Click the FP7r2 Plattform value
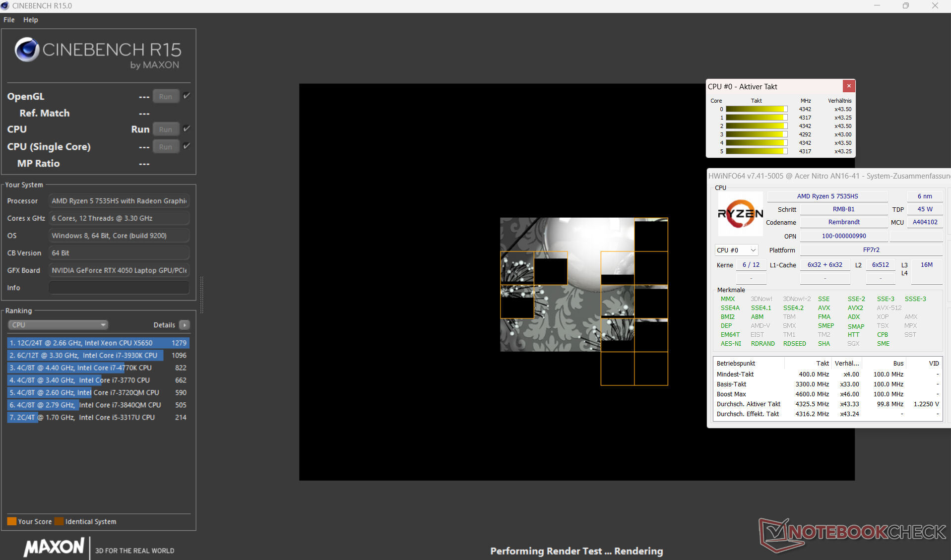Viewport: 951px width, 560px height. pyautogui.click(x=871, y=250)
